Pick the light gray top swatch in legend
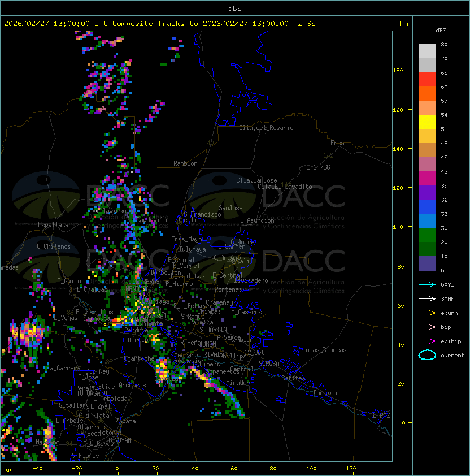Screen dimensions: 470x476 [427, 51]
